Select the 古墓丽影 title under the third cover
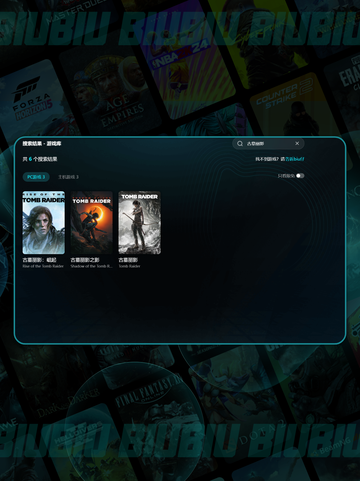Image resolution: width=360 pixels, height=481 pixels. pos(128,260)
